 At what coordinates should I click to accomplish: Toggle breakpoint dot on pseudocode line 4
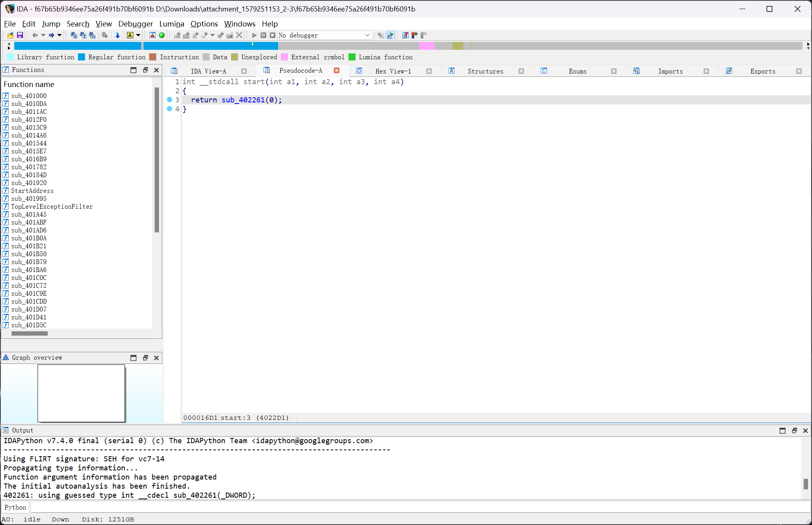tap(169, 109)
